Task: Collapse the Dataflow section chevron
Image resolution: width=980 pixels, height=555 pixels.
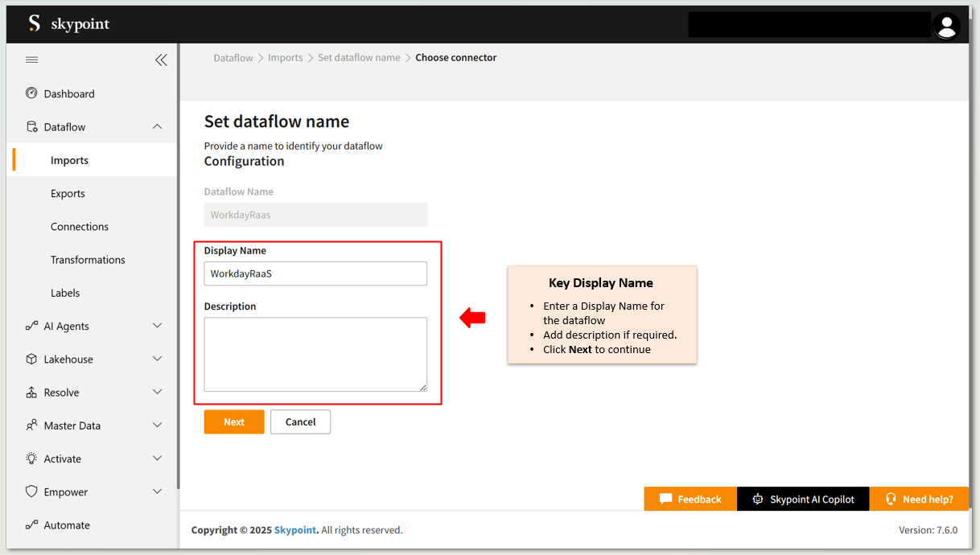Action: 157,127
